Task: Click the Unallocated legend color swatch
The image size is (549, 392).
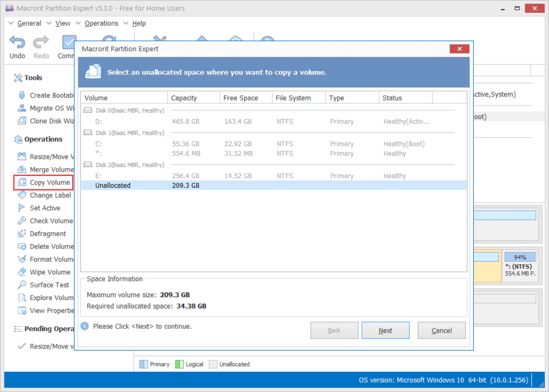Action: 212,364
